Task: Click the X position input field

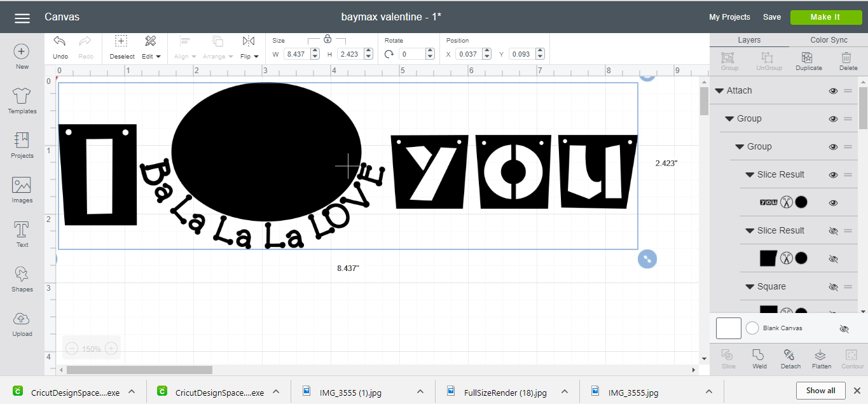Action: [468, 54]
